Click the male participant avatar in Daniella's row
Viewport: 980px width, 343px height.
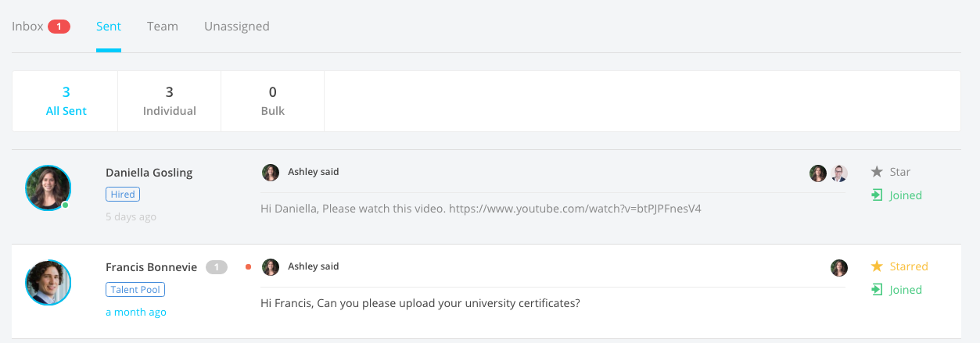[x=839, y=173]
